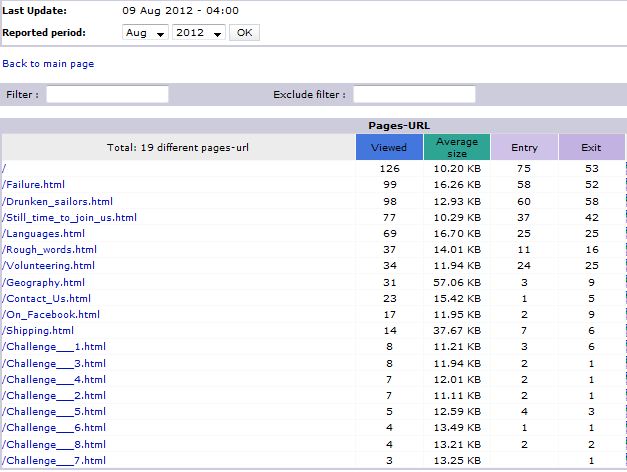Focus the Exclude filter input box
This screenshot has height=472, width=627.
(414, 94)
